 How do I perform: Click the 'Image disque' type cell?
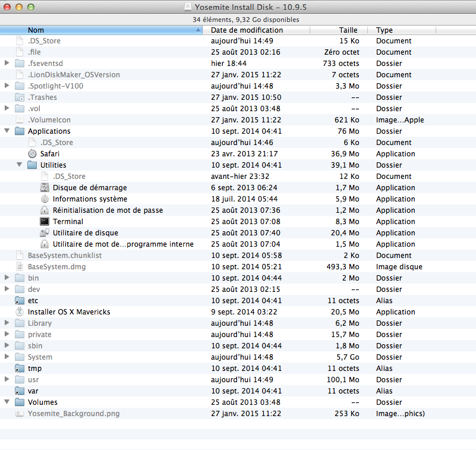[x=399, y=267]
